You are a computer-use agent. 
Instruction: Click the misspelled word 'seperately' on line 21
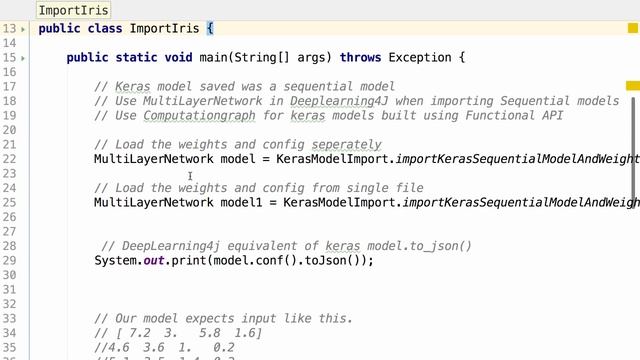[x=347, y=144]
